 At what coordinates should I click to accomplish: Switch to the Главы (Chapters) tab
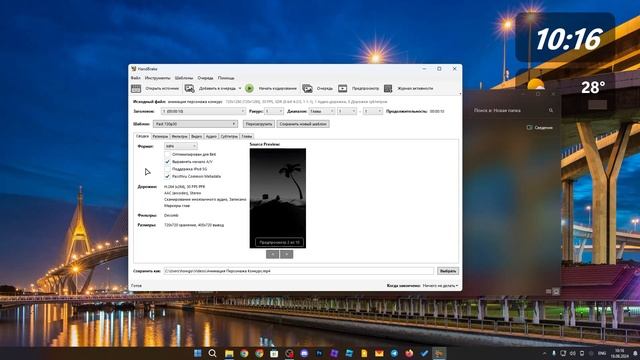point(247,136)
